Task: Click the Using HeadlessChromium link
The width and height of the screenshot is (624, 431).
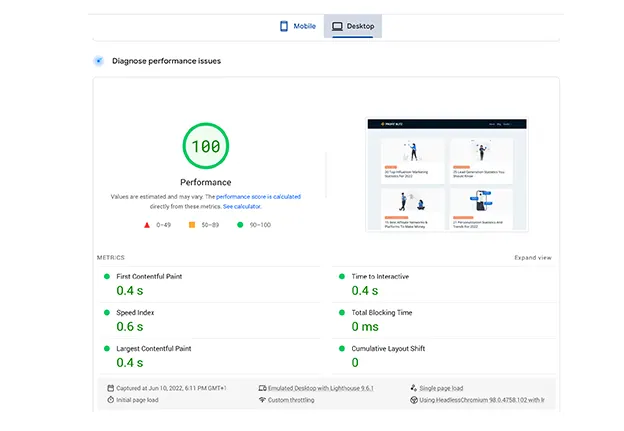Action: 482,400
